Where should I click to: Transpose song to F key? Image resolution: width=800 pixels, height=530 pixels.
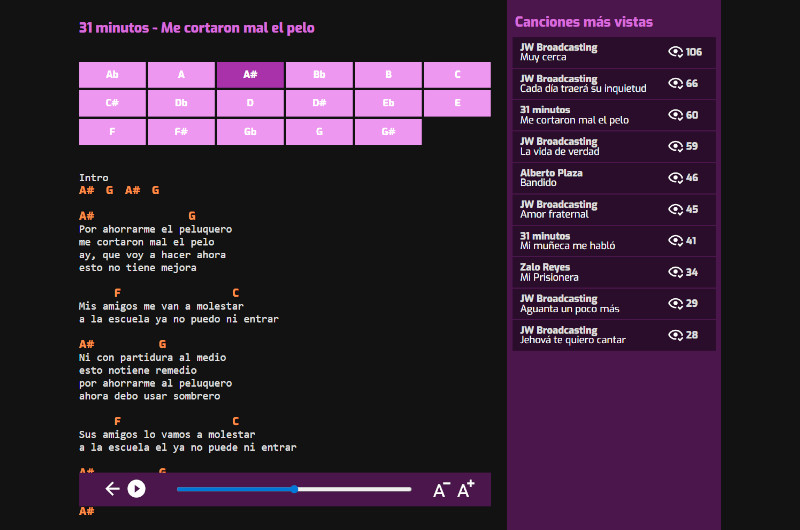112,132
